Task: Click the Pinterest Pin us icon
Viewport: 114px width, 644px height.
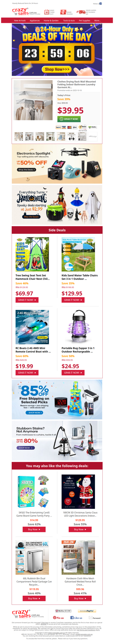Action: pos(54,617)
